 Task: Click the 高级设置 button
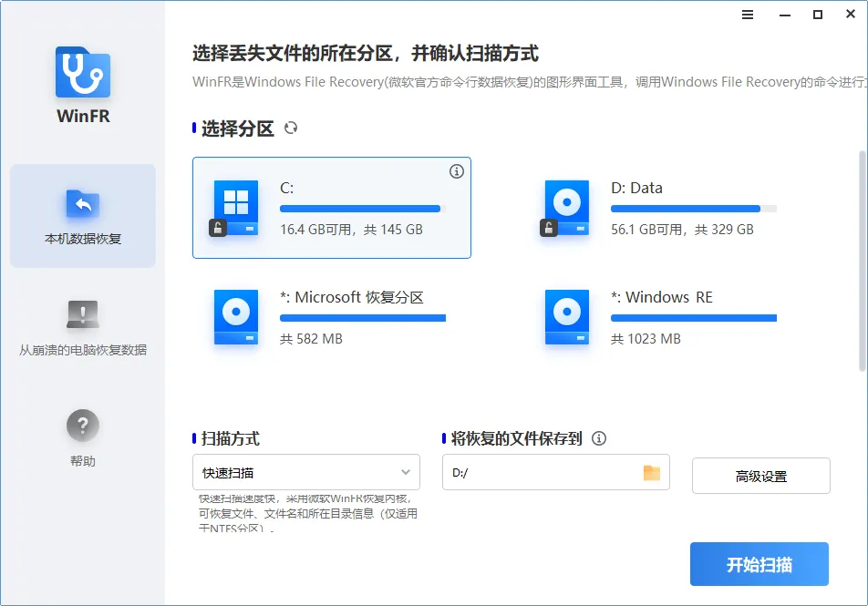(760, 476)
